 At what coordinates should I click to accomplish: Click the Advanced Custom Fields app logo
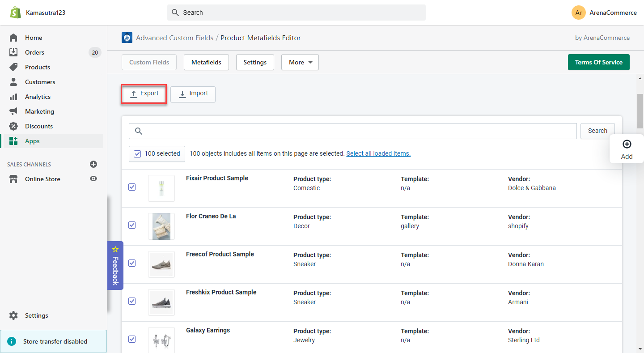[127, 38]
